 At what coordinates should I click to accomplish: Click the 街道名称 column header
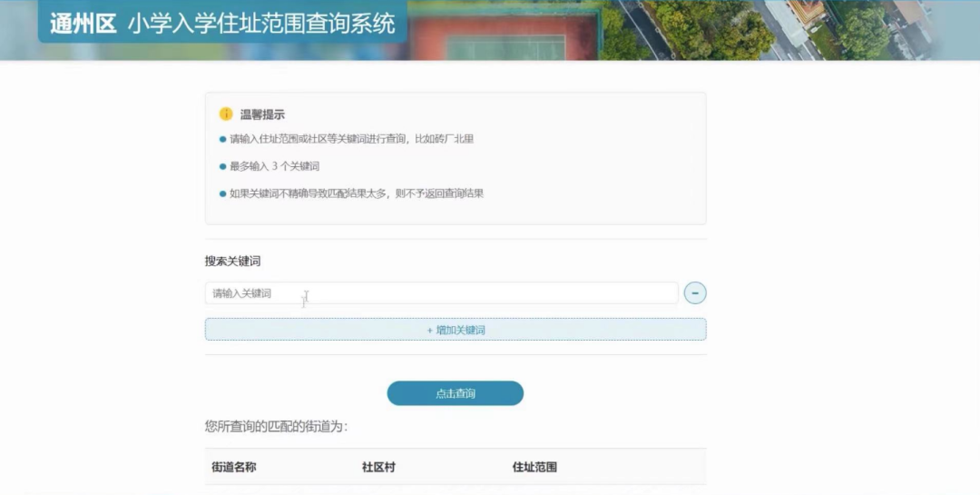pyautogui.click(x=234, y=467)
